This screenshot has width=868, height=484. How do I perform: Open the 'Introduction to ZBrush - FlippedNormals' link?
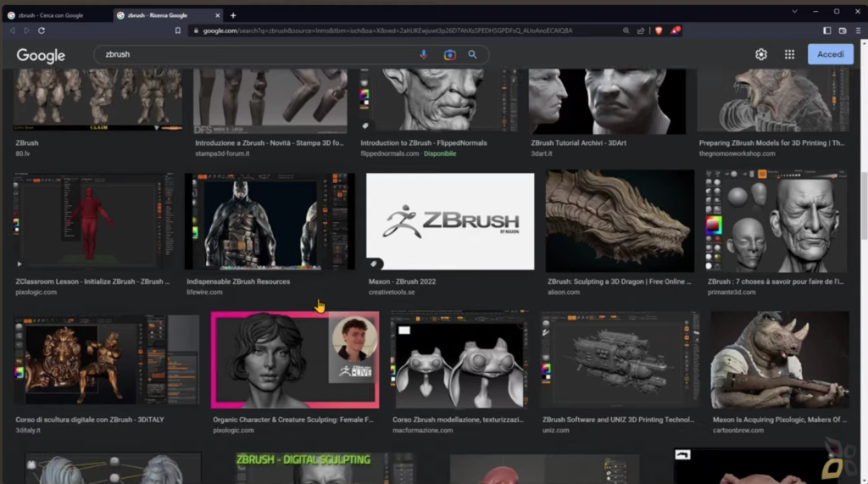pos(424,143)
